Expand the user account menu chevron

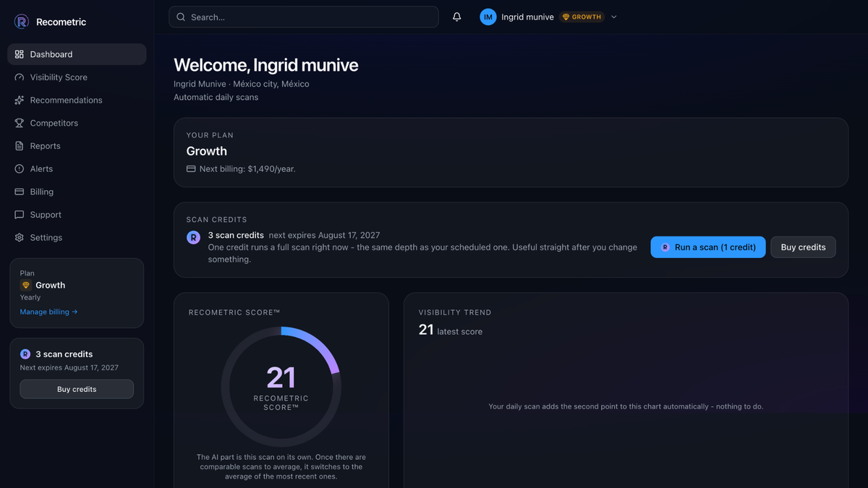pyautogui.click(x=614, y=17)
